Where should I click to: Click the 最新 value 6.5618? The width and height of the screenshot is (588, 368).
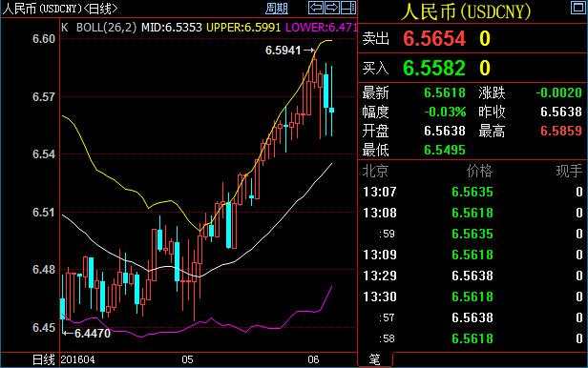click(445, 92)
